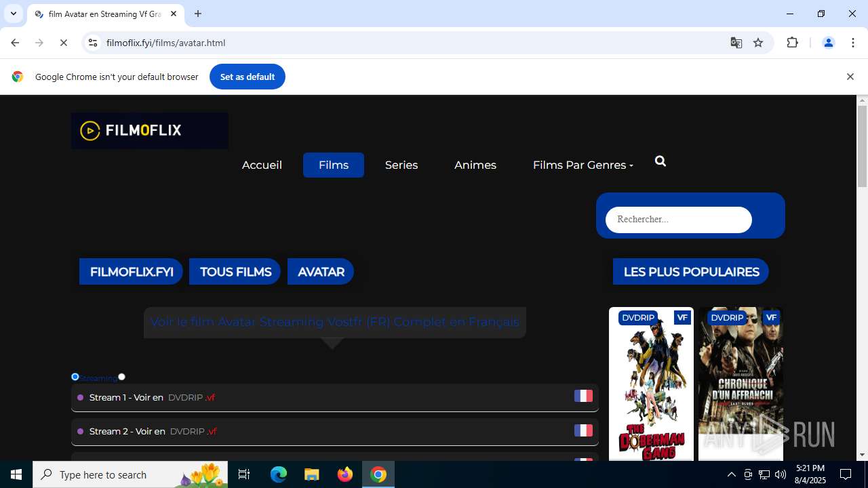
Task: Open the Films menu item
Action: point(334,165)
